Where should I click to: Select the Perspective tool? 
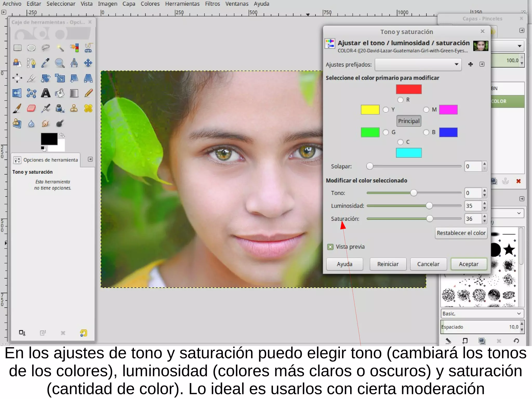click(x=88, y=78)
